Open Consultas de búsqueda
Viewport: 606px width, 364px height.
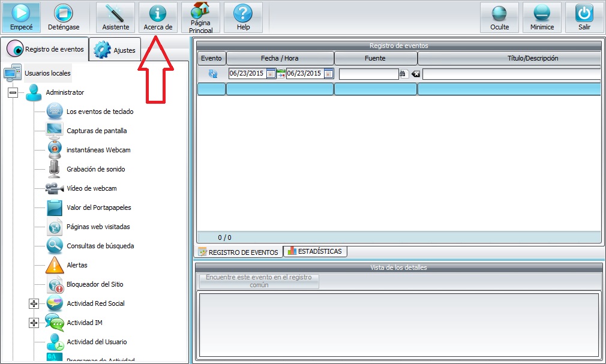tap(100, 246)
